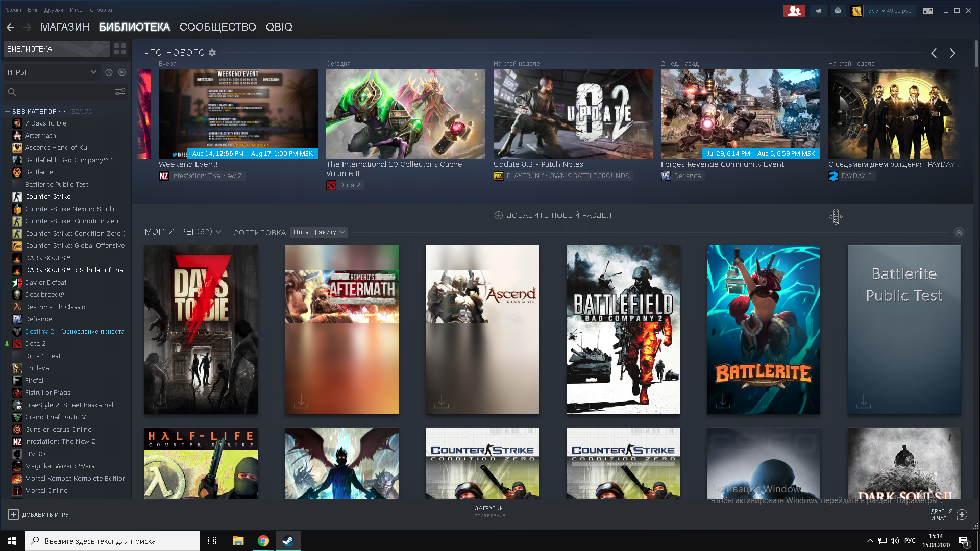This screenshot has height=551, width=980.
Task: Open Windows Task View
Action: (212, 541)
